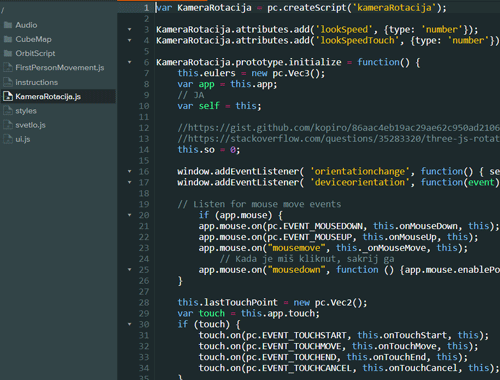Expand the fold arrow at line 16
The image size is (500, 380).
(130, 172)
